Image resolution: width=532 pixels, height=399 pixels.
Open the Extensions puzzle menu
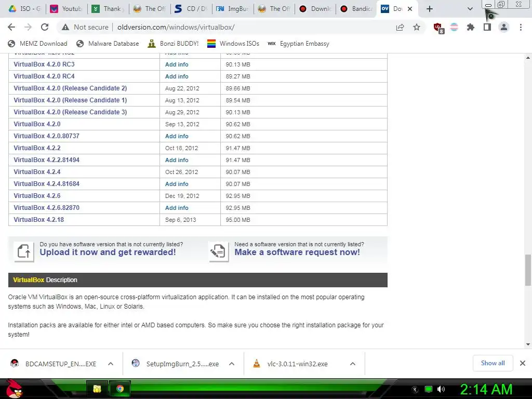(471, 27)
